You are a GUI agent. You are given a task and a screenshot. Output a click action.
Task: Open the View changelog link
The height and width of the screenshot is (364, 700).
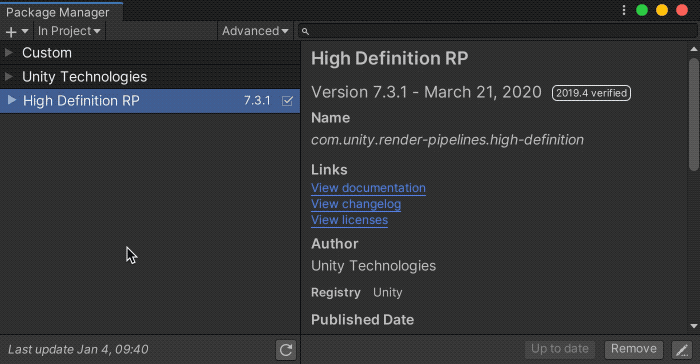pos(356,204)
